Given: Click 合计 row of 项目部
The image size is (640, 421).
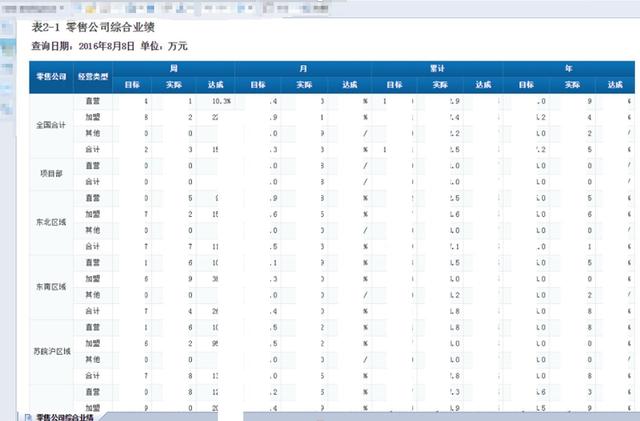Looking at the screenshot, I should click(x=93, y=182).
